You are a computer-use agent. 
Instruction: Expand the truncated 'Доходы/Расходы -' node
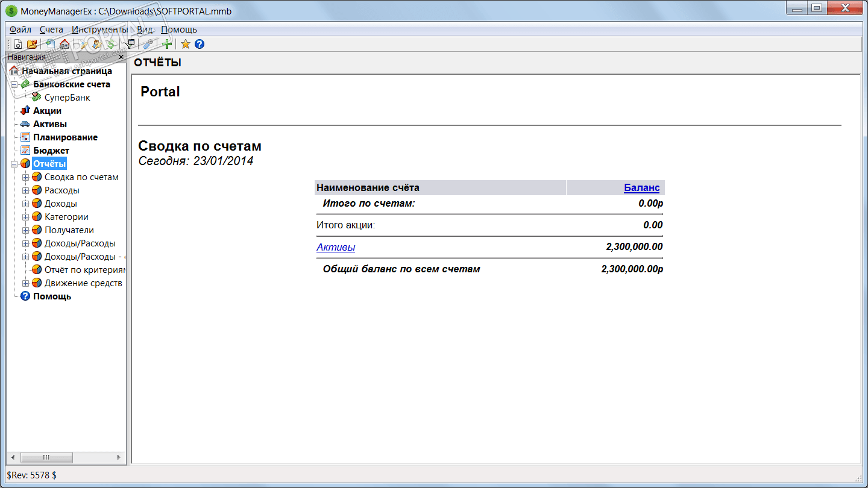tap(25, 257)
